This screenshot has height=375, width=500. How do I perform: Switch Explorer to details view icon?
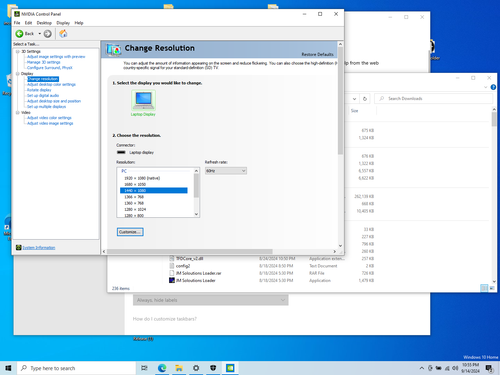[x=484, y=288]
